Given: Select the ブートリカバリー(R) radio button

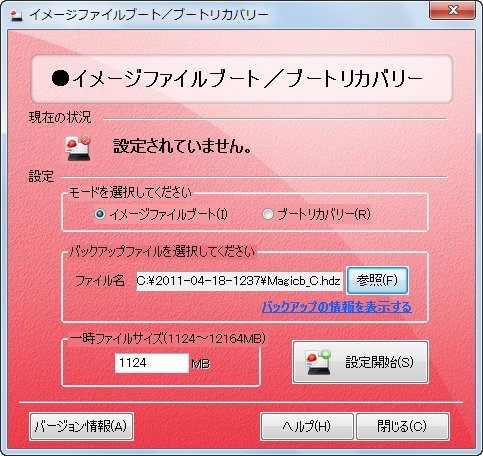Looking at the screenshot, I should coord(268,214).
